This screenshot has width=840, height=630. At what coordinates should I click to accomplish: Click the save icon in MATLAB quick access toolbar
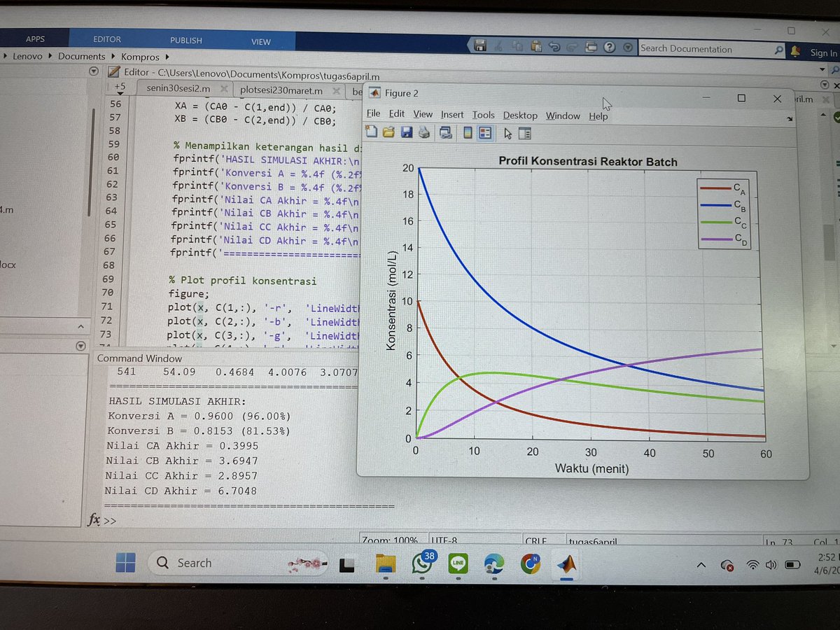(480, 47)
